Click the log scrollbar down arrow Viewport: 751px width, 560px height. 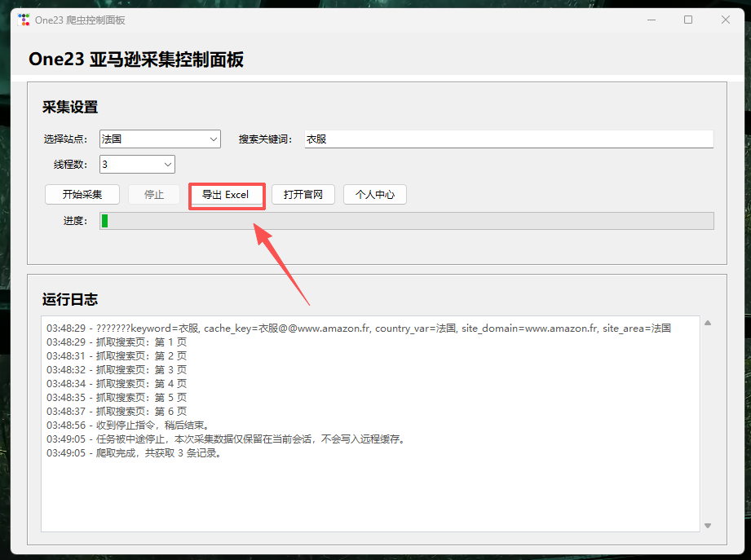[708, 526]
